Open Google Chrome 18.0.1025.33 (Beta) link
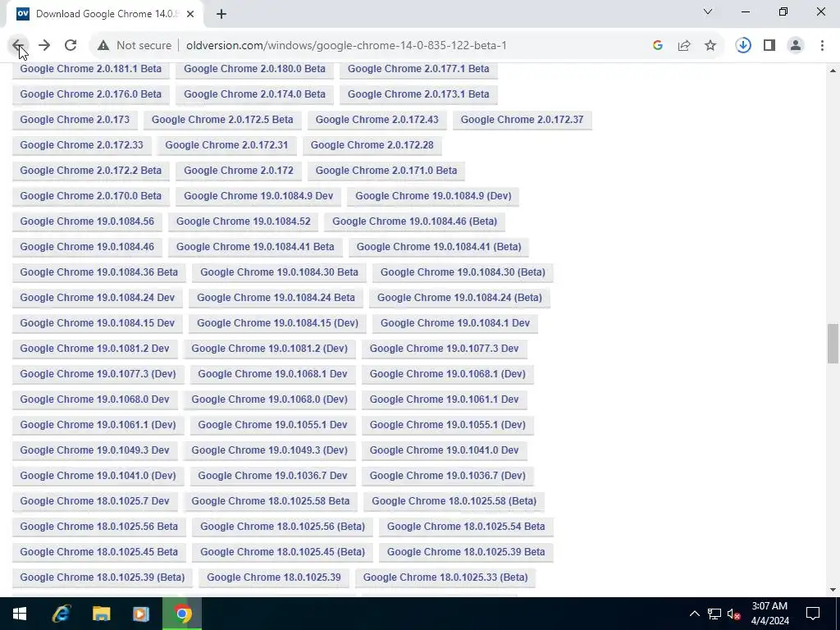The height and width of the screenshot is (630, 840). [445, 578]
